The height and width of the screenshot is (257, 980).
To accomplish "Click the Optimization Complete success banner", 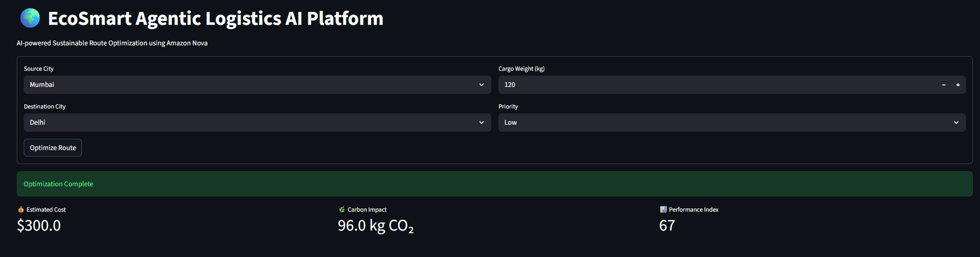I will pyautogui.click(x=495, y=184).
